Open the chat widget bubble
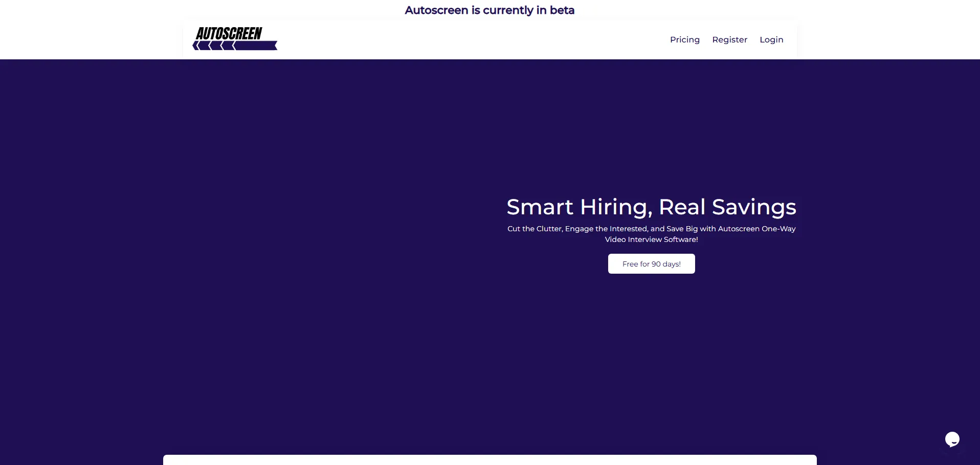Screen dimensions: 980x465 point(952,439)
